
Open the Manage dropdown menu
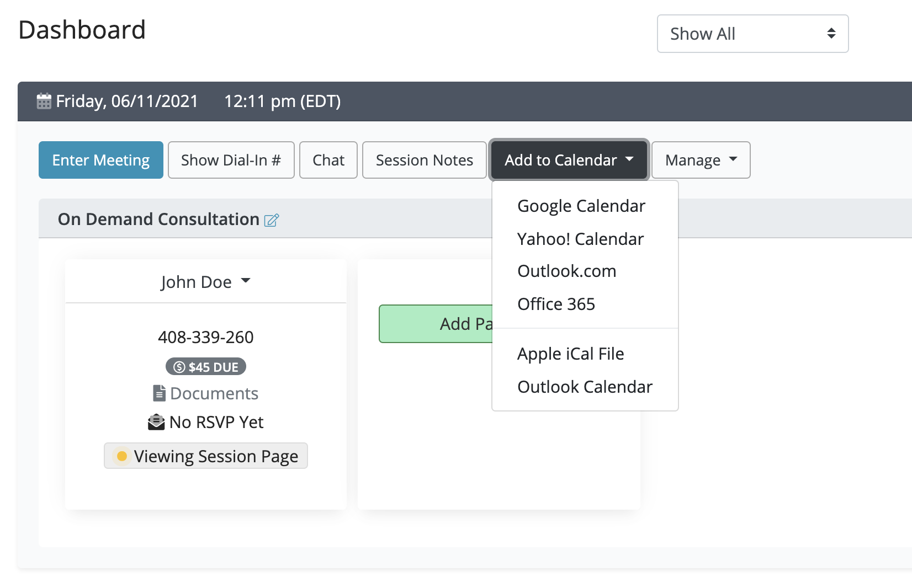pos(700,160)
